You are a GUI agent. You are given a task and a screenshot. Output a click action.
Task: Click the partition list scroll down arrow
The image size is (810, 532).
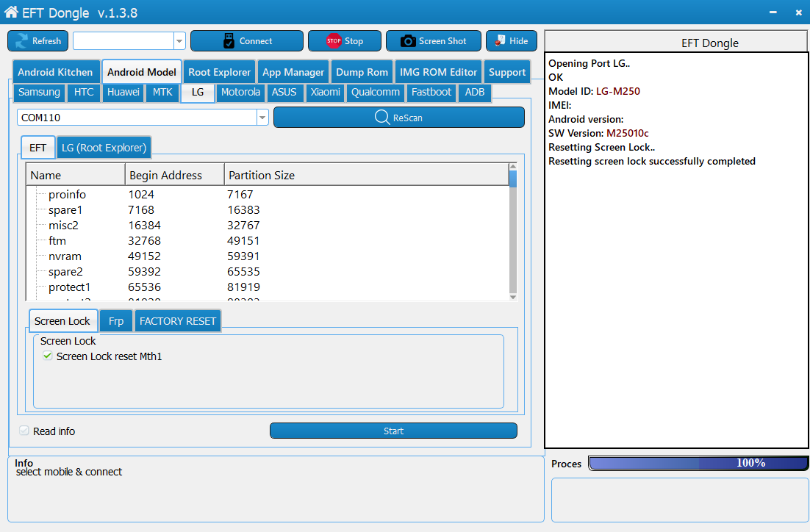(x=512, y=297)
